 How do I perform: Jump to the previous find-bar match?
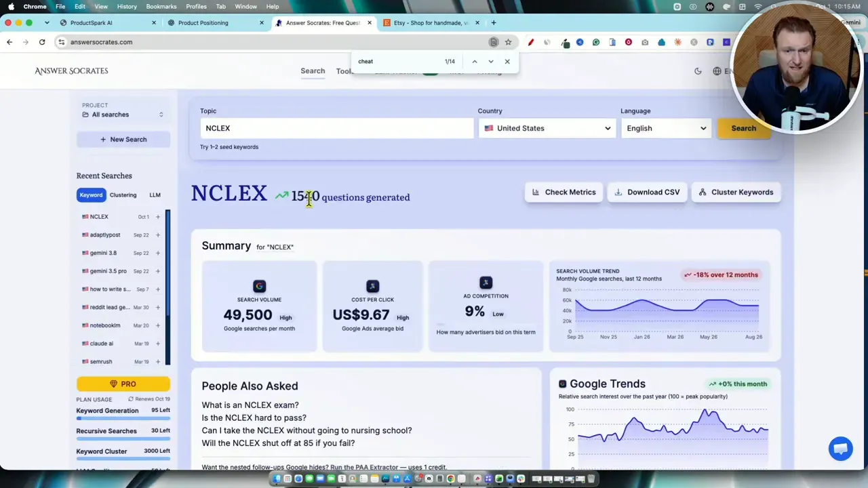[x=475, y=62]
